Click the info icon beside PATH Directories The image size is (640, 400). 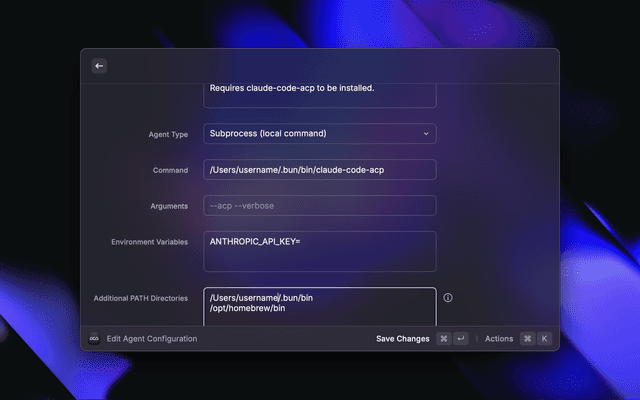(448, 298)
